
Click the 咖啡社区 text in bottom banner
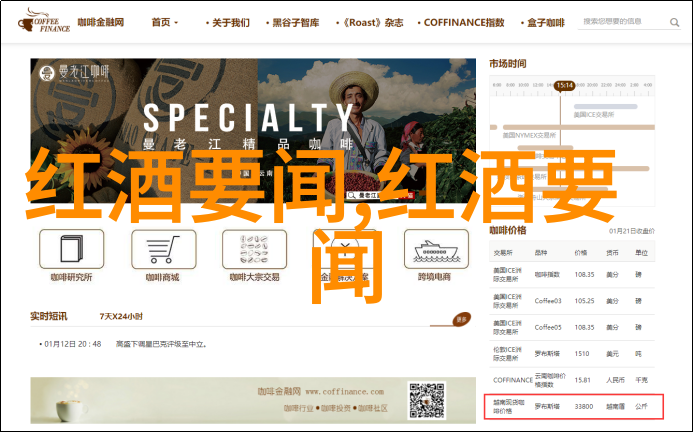(373, 408)
